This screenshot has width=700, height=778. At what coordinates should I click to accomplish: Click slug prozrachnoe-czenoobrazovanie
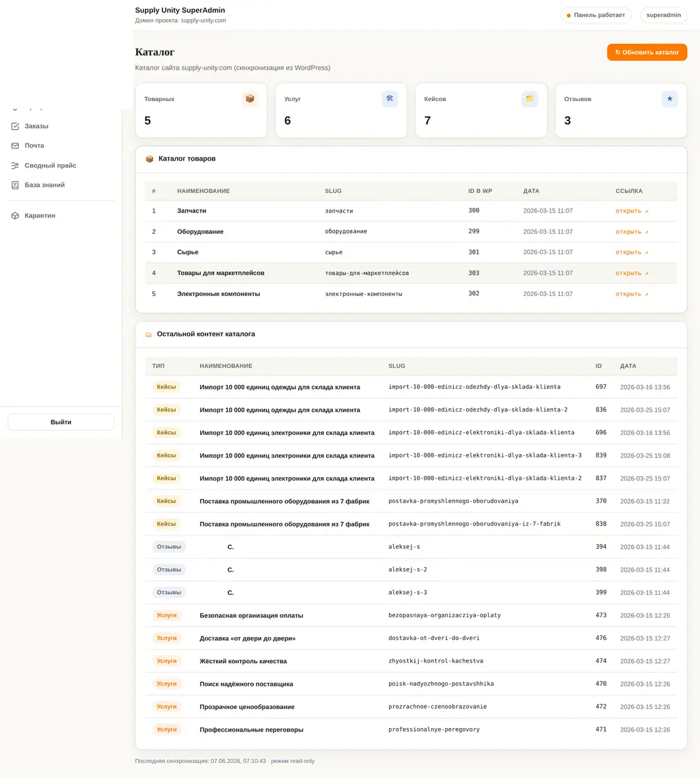437,706
